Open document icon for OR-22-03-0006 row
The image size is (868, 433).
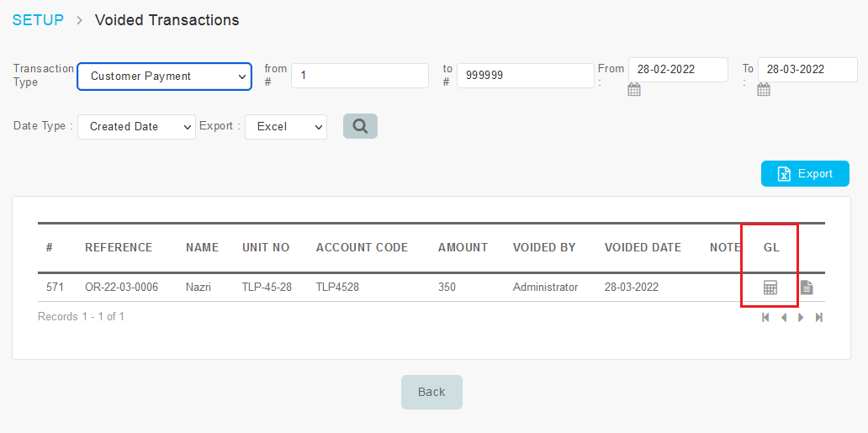click(807, 288)
